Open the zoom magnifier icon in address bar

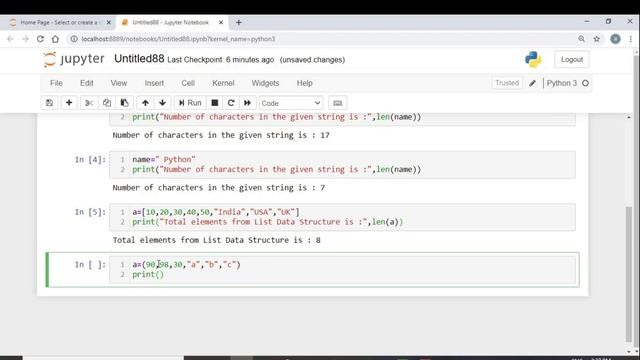(582, 39)
